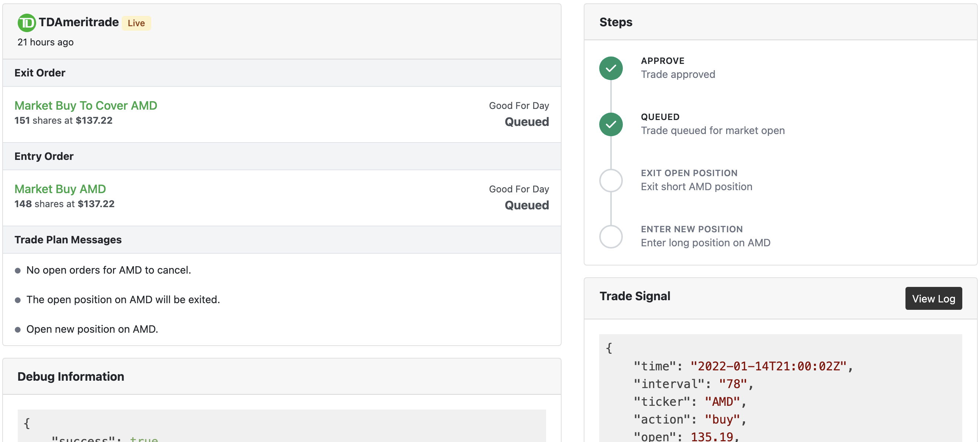
Task: Click the "21 hours ago" timestamp
Action: tap(45, 42)
